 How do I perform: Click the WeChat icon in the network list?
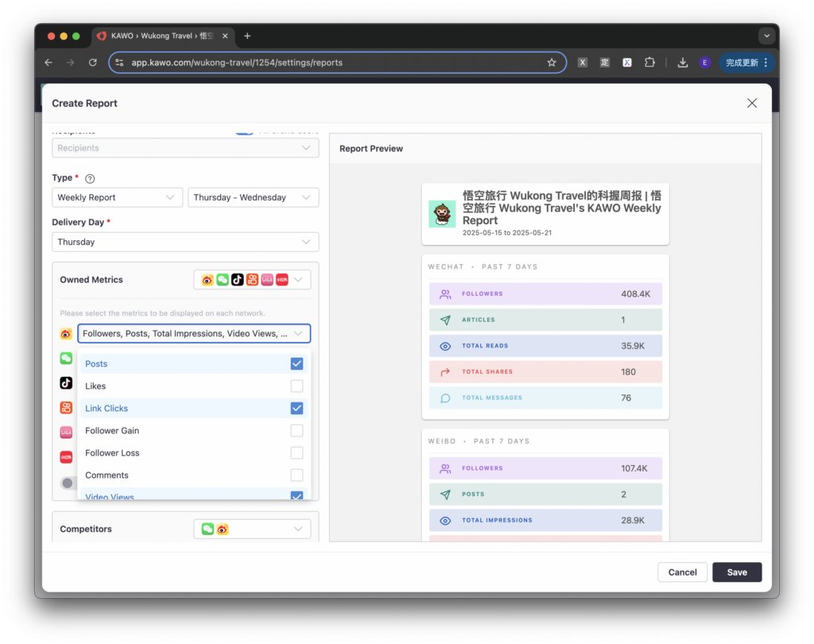66,359
